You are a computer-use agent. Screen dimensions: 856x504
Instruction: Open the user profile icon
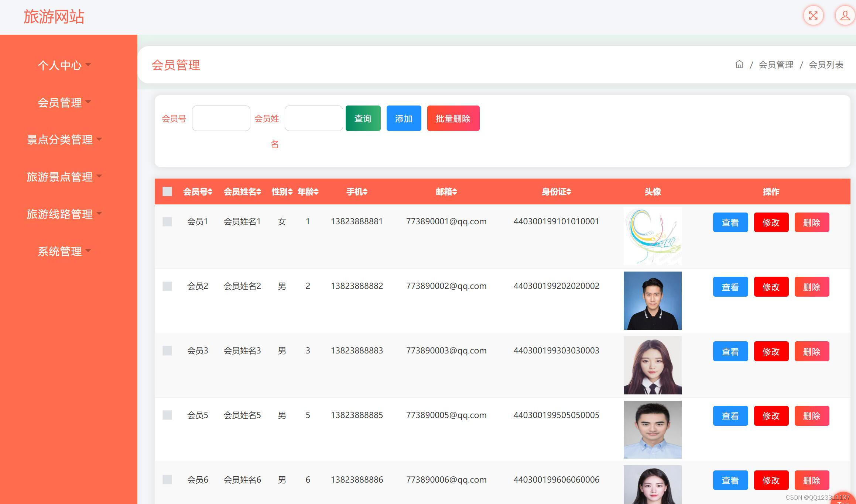[x=845, y=15]
